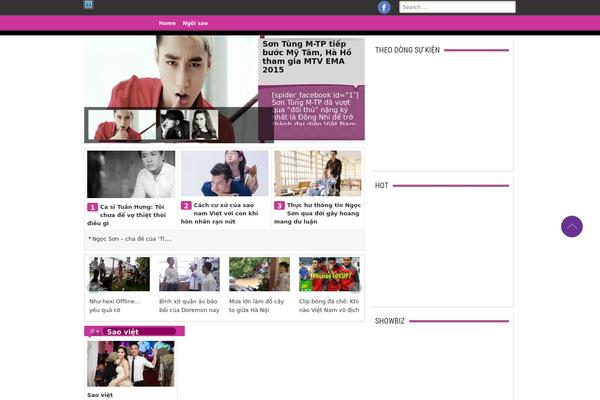Open 'Mưa lớn làm đổ cây to giữa Hà Nội' caption
The height and width of the screenshot is (400, 600).
(x=257, y=305)
